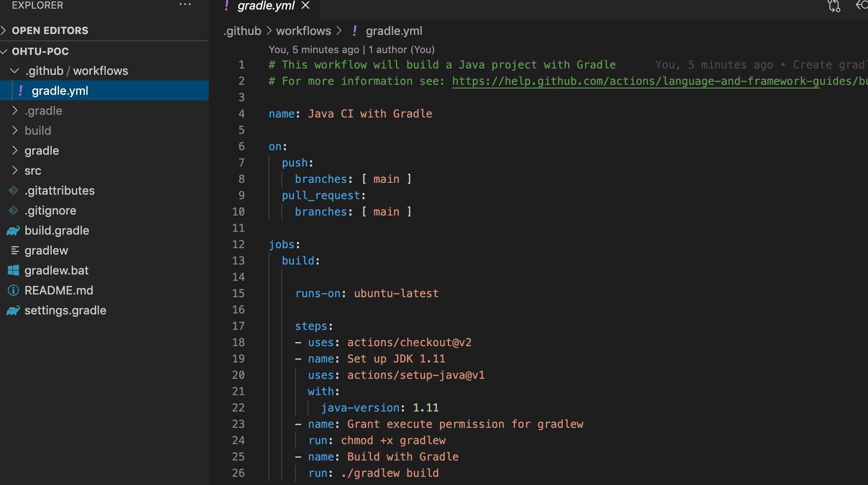Click the gradle.yml breadcrumb segment
The width and height of the screenshot is (868, 485).
[394, 31]
